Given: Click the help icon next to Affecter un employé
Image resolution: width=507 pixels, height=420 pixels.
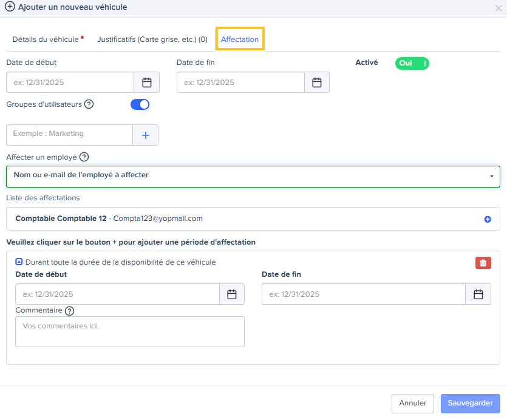Looking at the screenshot, I should (x=84, y=157).
